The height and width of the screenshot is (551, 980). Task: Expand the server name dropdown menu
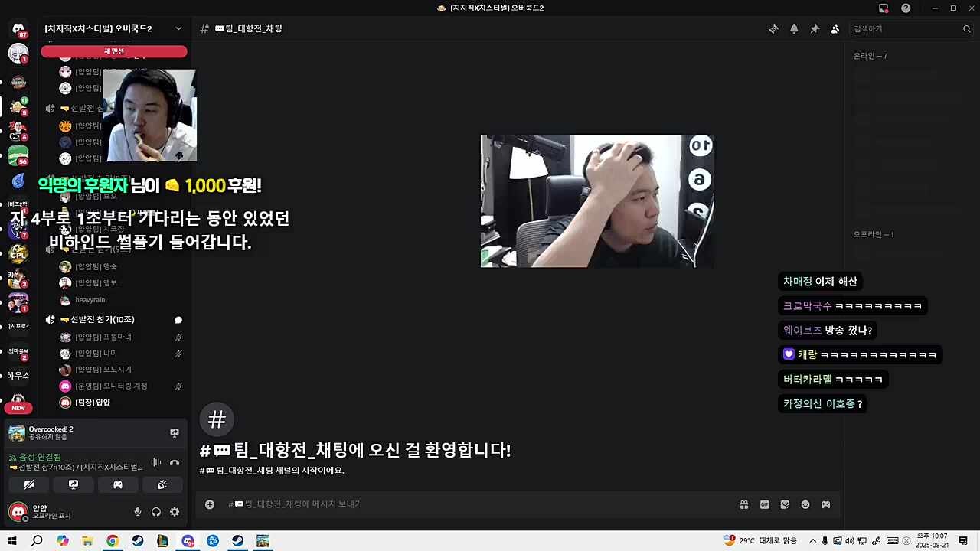pos(178,28)
